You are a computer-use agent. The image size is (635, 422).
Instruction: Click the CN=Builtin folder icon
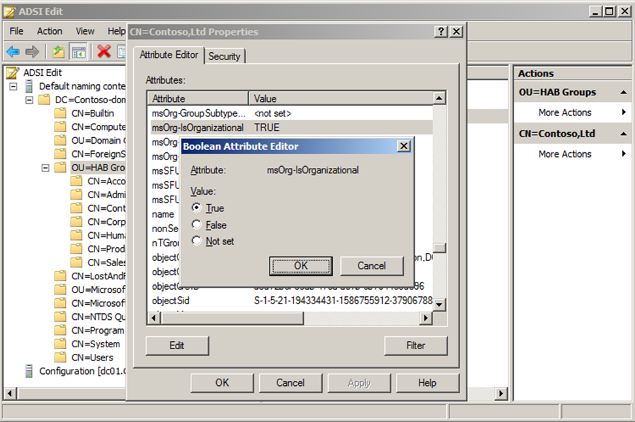tap(60, 113)
